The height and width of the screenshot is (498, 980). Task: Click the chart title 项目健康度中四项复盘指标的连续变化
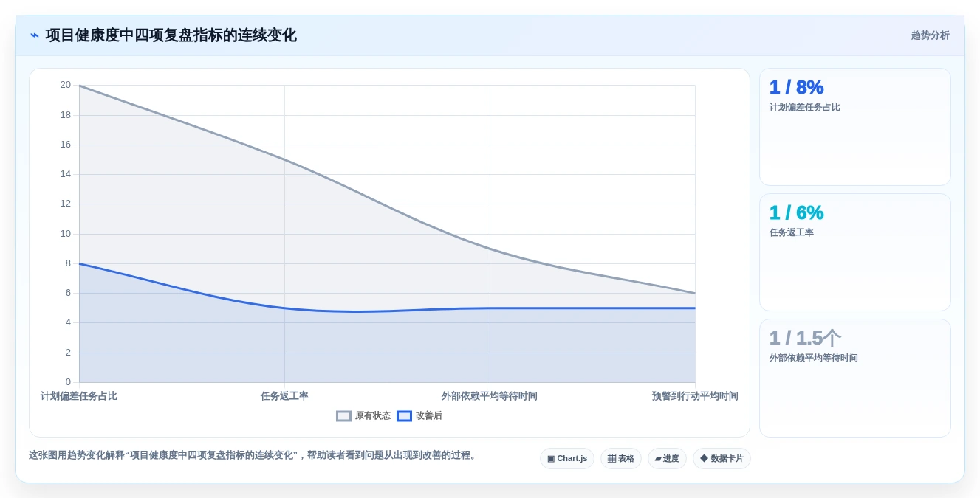point(171,35)
